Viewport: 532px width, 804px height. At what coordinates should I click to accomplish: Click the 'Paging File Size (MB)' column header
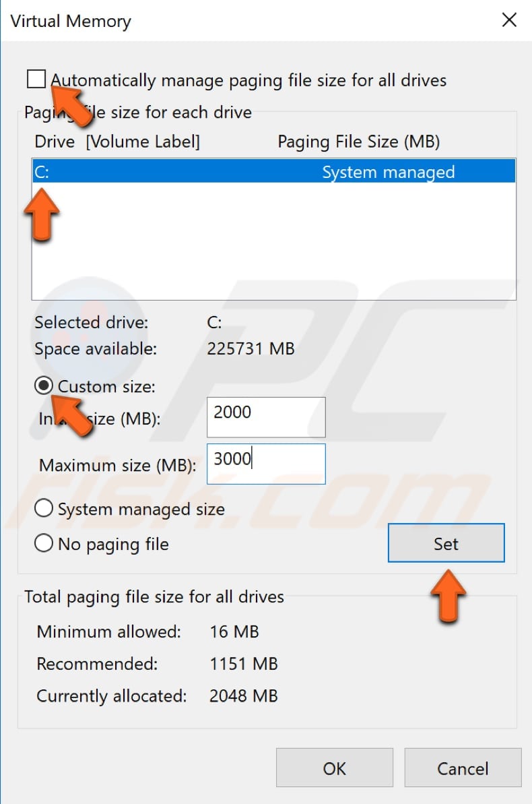click(359, 142)
